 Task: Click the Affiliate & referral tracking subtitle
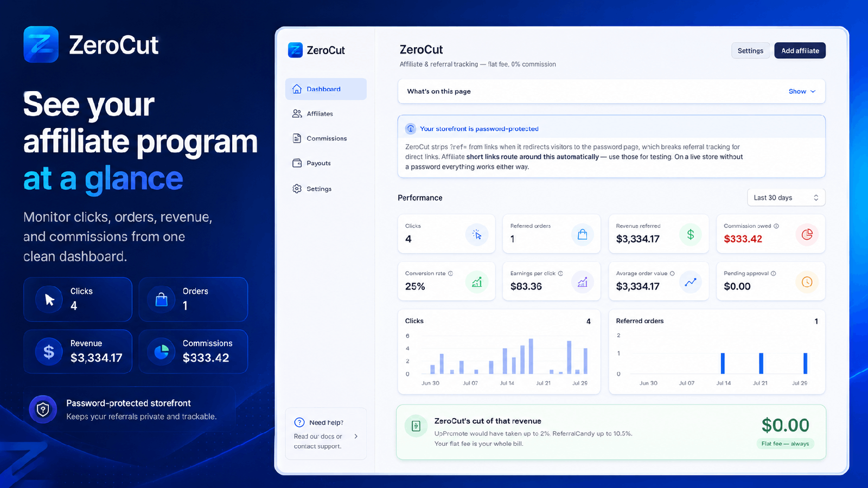point(477,64)
